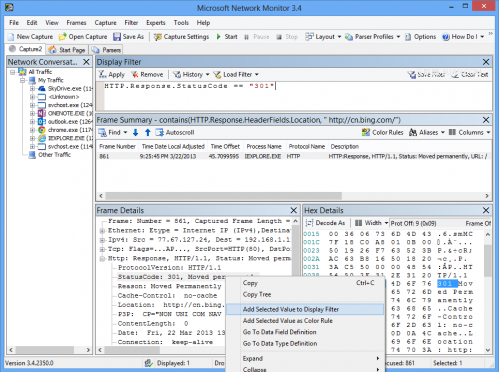
Task: Switch to the Parsers tab
Action: (x=107, y=50)
